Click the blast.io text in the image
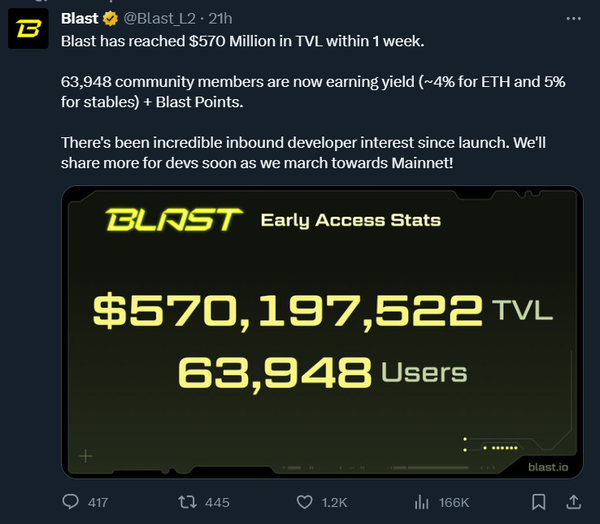The image size is (600, 524). tap(549, 465)
